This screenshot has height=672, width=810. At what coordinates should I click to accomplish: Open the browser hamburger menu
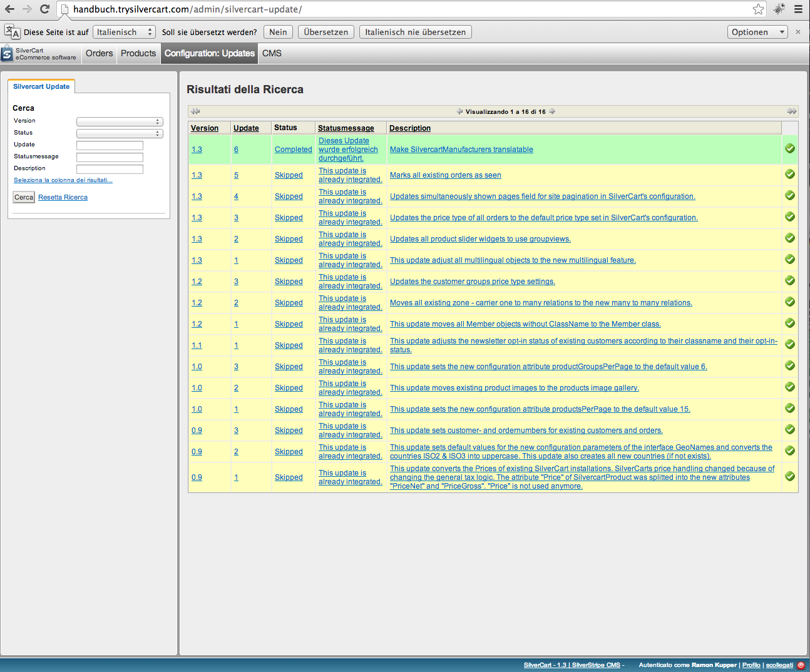pyautogui.click(x=798, y=9)
